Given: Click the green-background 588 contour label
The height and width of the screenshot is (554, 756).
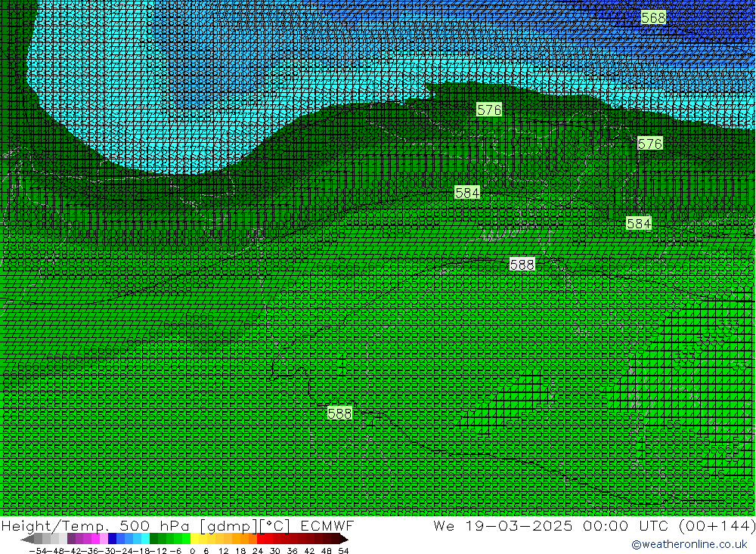Looking at the screenshot, I should 339,413.
